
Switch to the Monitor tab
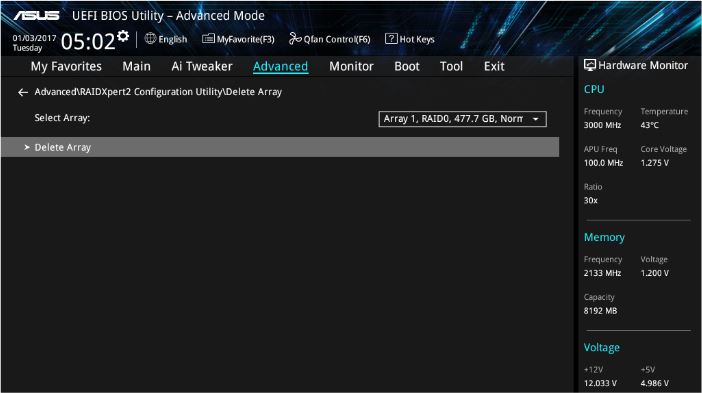(351, 66)
